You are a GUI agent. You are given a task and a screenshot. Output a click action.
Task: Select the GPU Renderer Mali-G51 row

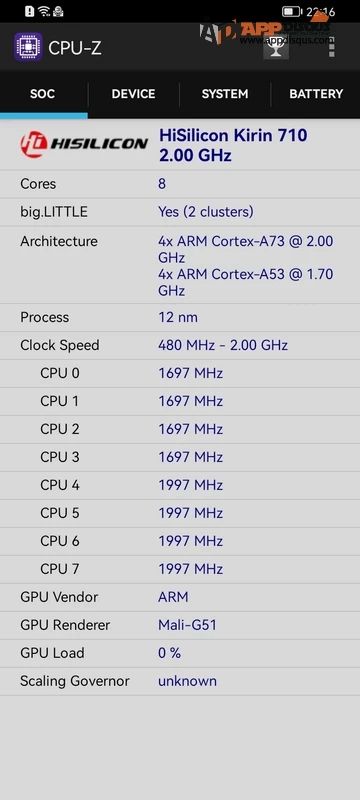tap(180, 625)
